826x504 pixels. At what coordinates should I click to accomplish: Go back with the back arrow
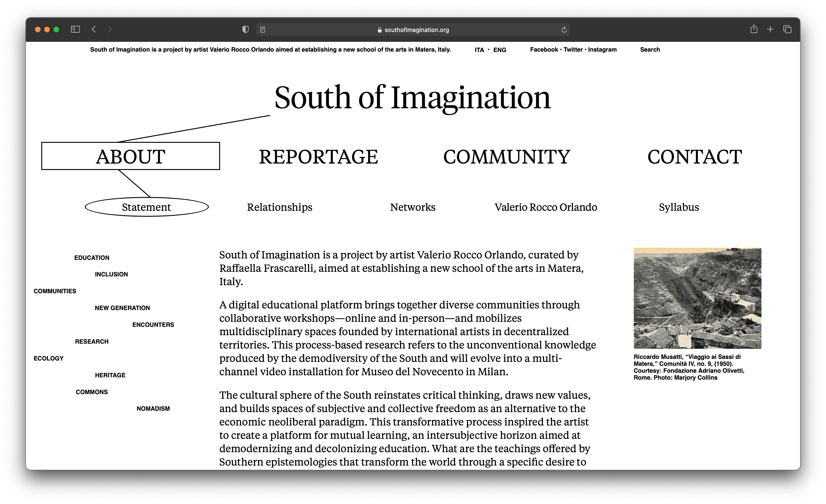(94, 29)
